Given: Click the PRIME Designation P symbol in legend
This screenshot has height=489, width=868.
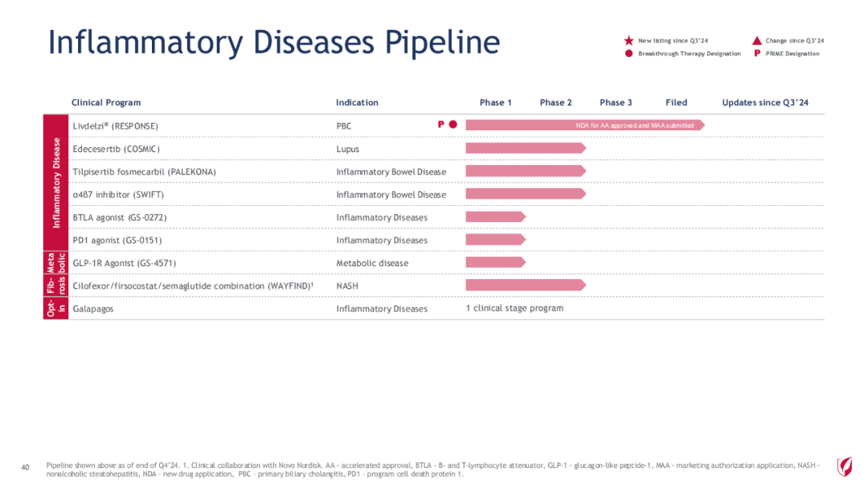Looking at the screenshot, I should coord(757,54).
